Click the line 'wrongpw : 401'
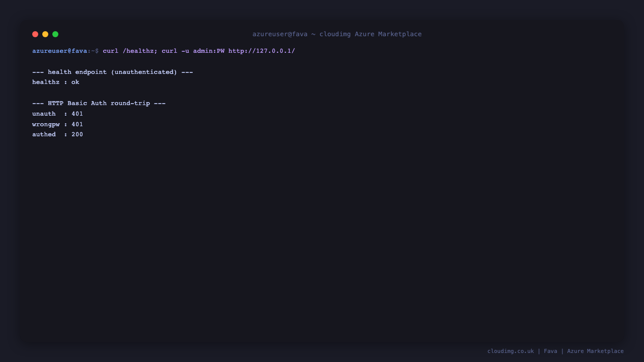Viewport: 644px width, 362px height. click(x=58, y=124)
